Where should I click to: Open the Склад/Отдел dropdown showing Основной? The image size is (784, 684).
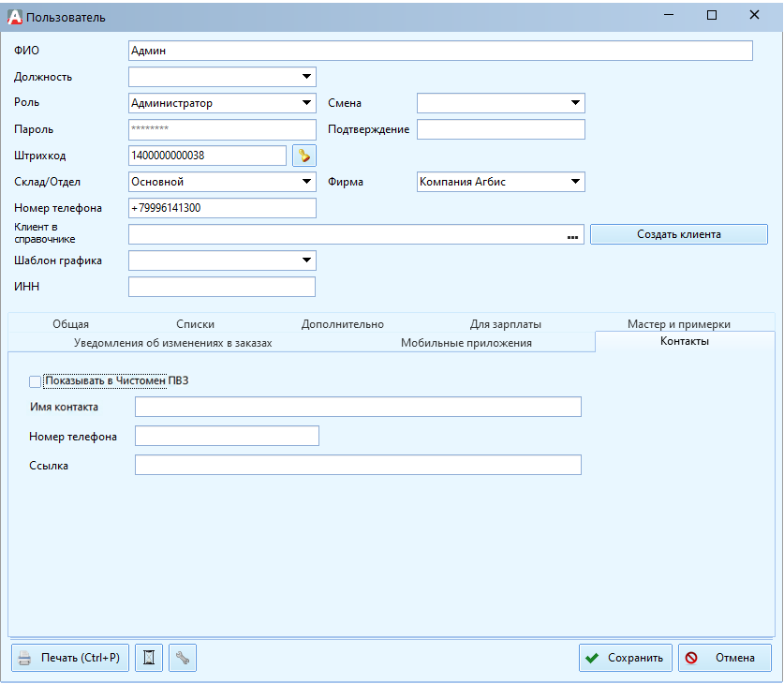pos(306,182)
